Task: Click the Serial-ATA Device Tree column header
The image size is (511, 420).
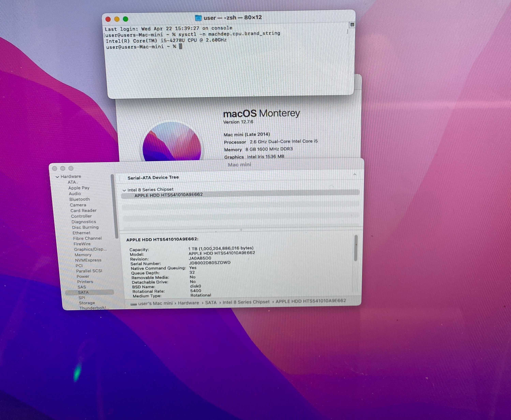Action: click(x=153, y=178)
